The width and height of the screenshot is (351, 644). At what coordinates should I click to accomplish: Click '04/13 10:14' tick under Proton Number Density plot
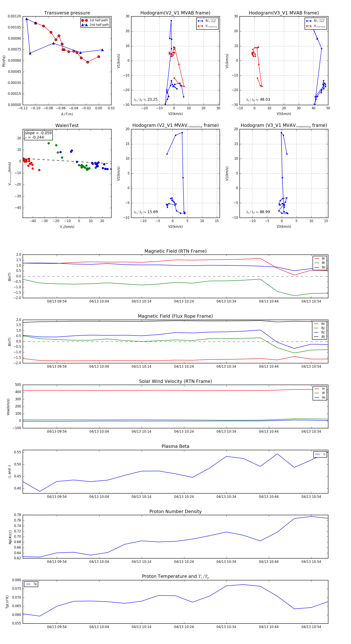(x=141, y=562)
